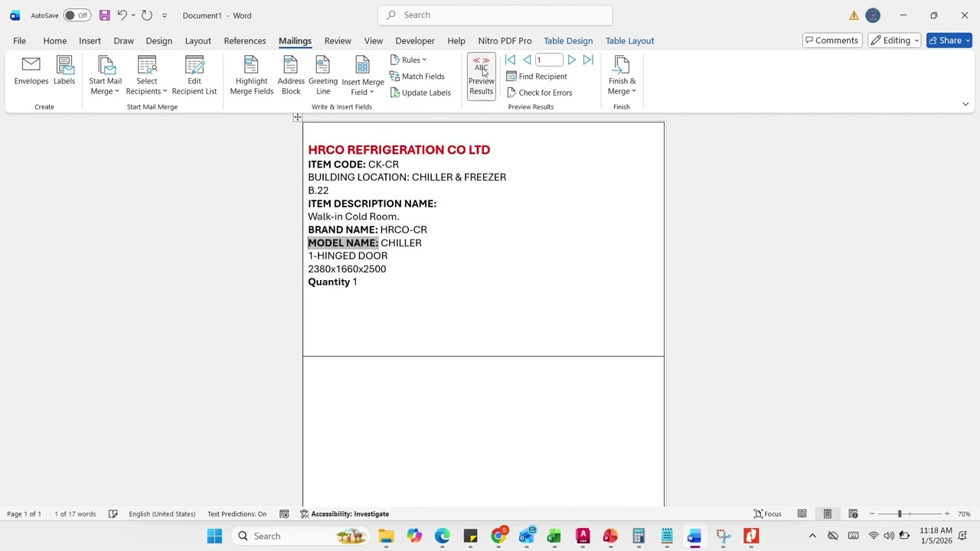The height and width of the screenshot is (551, 980).
Task: Click Match Fields
Action: [x=416, y=77]
